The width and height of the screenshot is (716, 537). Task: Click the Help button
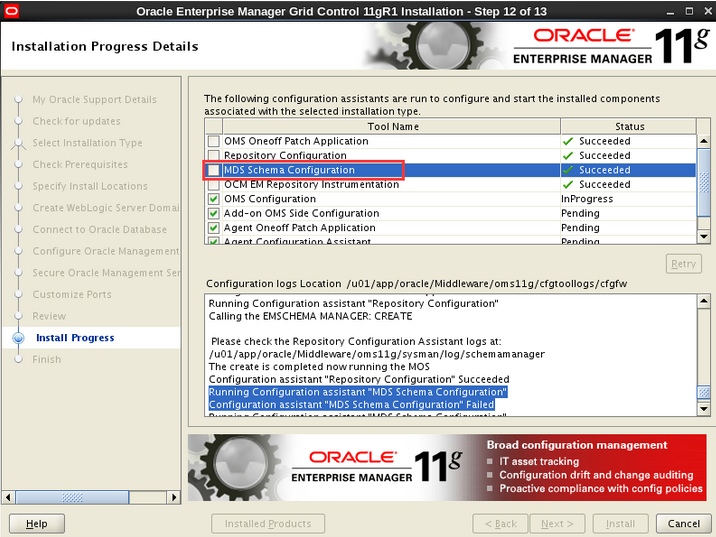37,524
